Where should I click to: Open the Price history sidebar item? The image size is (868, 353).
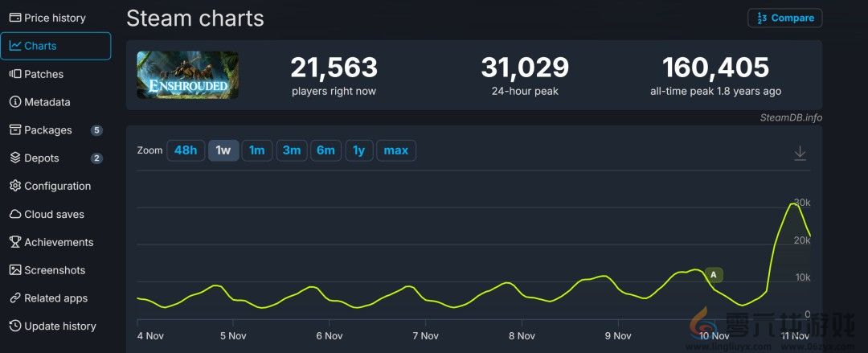point(55,18)
